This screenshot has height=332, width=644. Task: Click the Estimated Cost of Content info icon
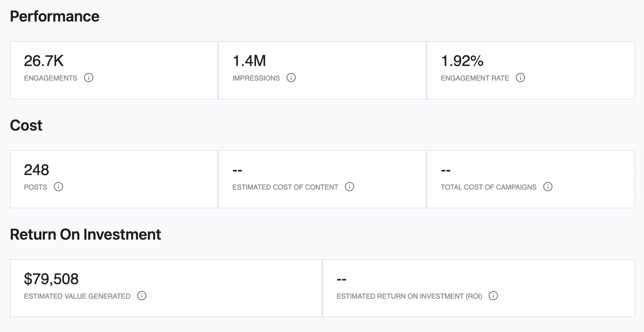349,187
